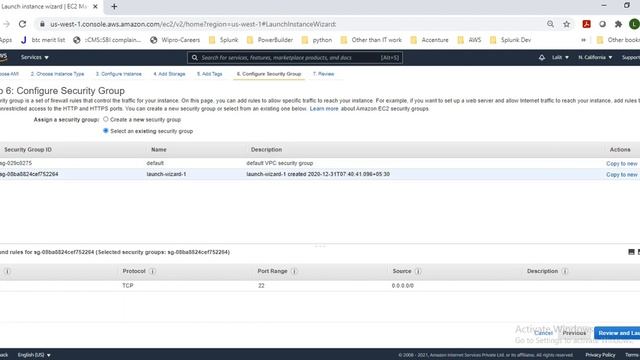Open the Learn more link

click(x=324, y=109)
